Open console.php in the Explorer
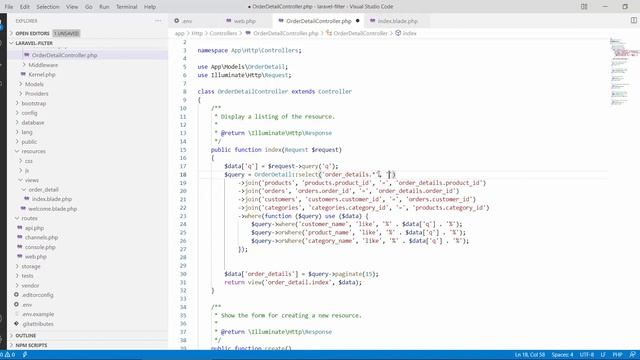The height and width of the screenshot is (360, 640). coord(40,247)
